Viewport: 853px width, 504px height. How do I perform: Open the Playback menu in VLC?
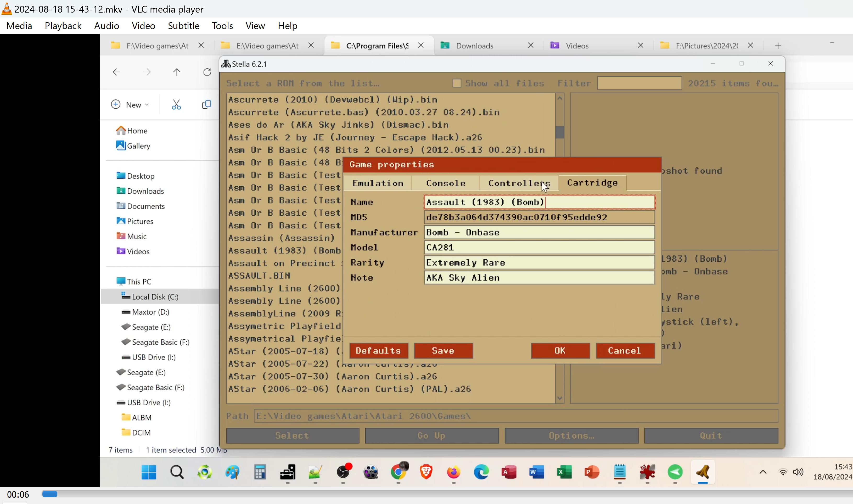[63, 26]
